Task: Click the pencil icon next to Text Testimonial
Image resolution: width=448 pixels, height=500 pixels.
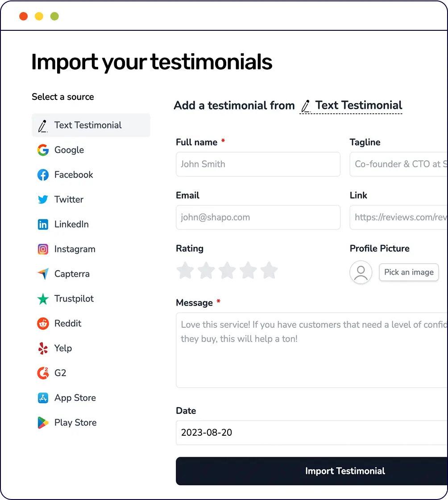Action: [x=305, y=106]
